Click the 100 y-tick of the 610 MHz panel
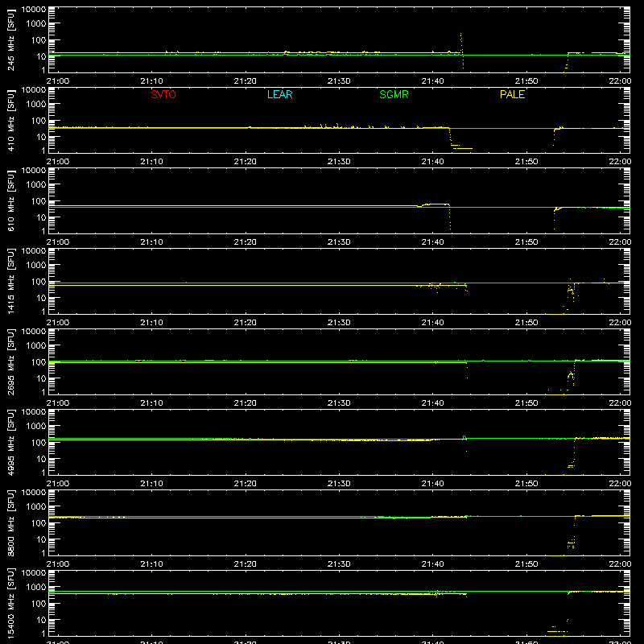 [39, 201]
